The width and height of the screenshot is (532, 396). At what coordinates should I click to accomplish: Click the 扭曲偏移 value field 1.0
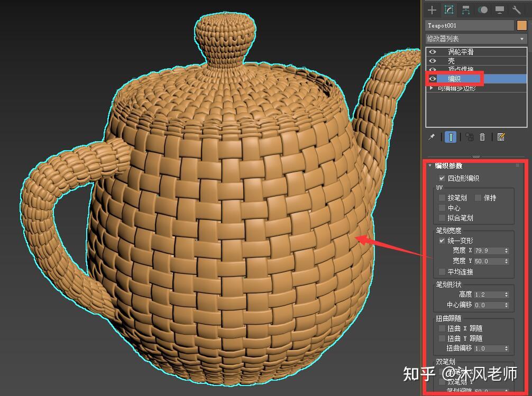tap(489, 348)
